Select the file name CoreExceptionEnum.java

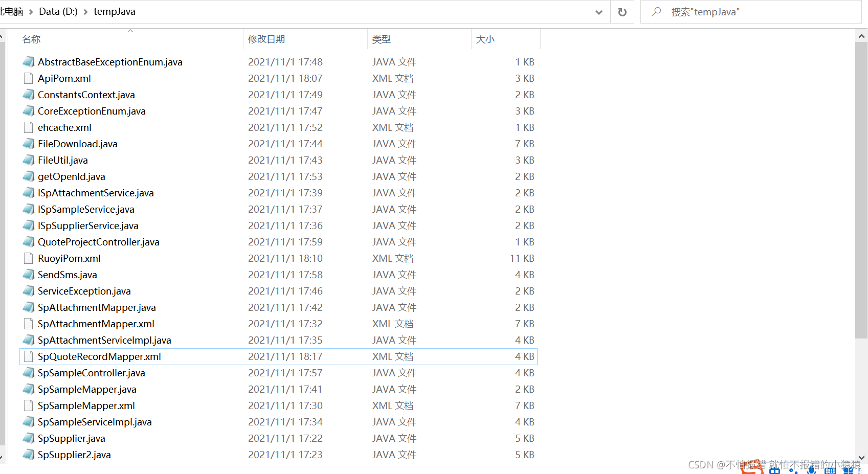pos(92,111)
